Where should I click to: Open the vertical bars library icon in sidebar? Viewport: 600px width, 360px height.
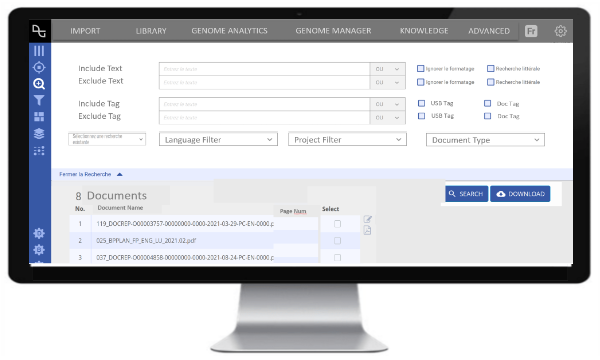39,51
